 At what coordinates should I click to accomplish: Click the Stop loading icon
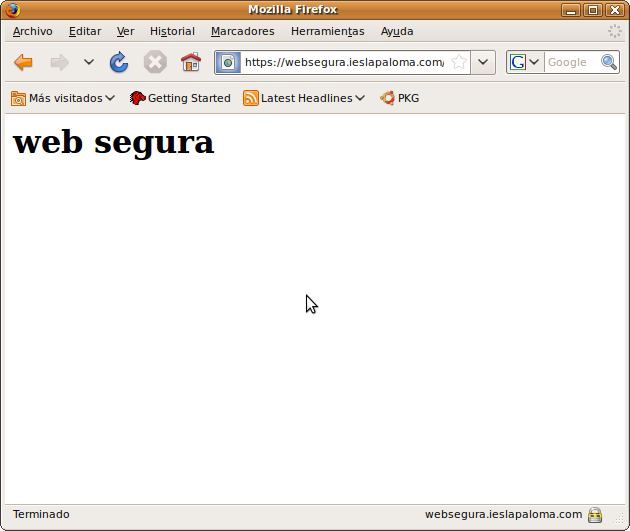[155, 63]
